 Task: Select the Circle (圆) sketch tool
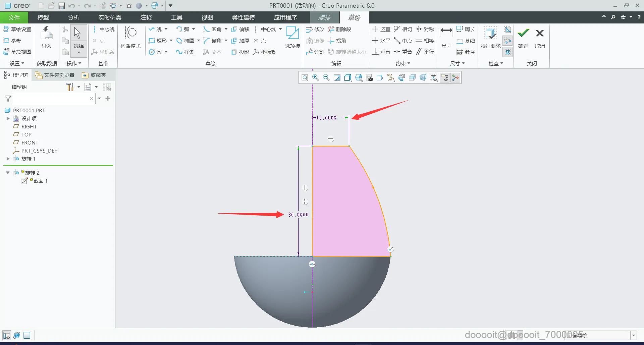pyautogui.click(x=155, y=52)
